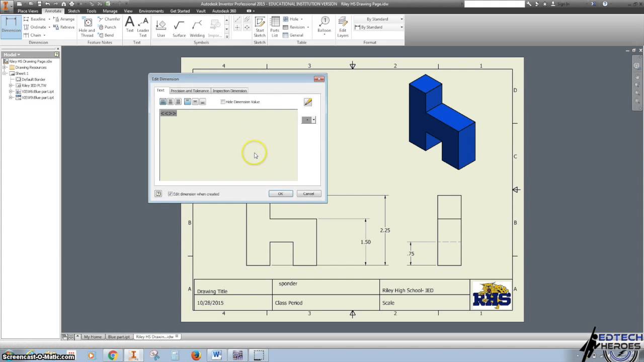This screenshot has width=644, height=362.
Task: Click the Start Sketch tool
Action: click(260, 27)
